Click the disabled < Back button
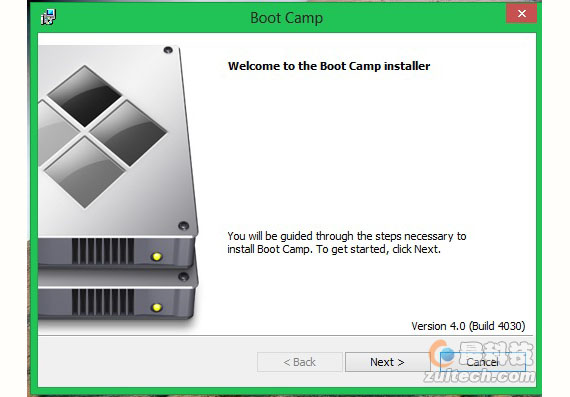The height and width of the screenshot is (397, 570). coord(300,362)
